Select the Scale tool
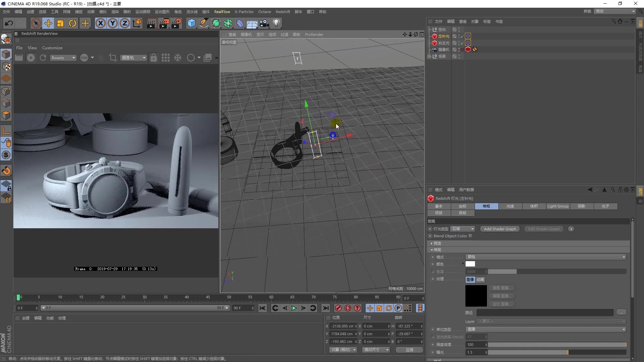644x362 pixels. [x=60, y=23]
